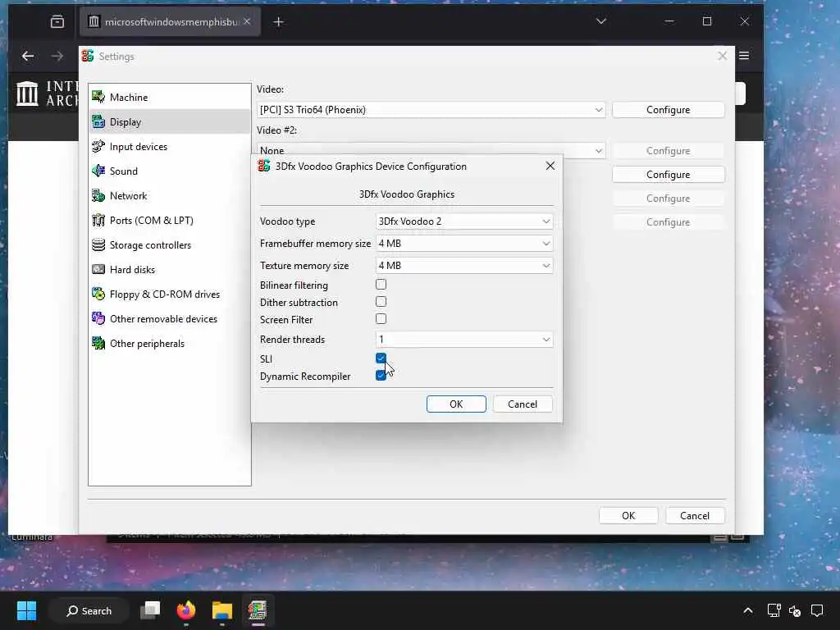The width and height of the screenshot is (840, 630).
Task: Click the 86Box taskbar icon
Action: click(x=258, y=610)
